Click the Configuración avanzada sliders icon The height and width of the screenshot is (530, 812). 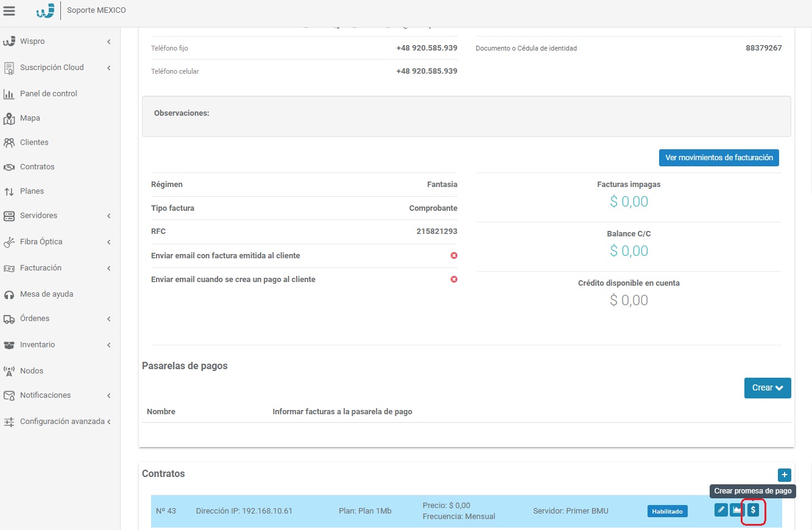point(9,422)
